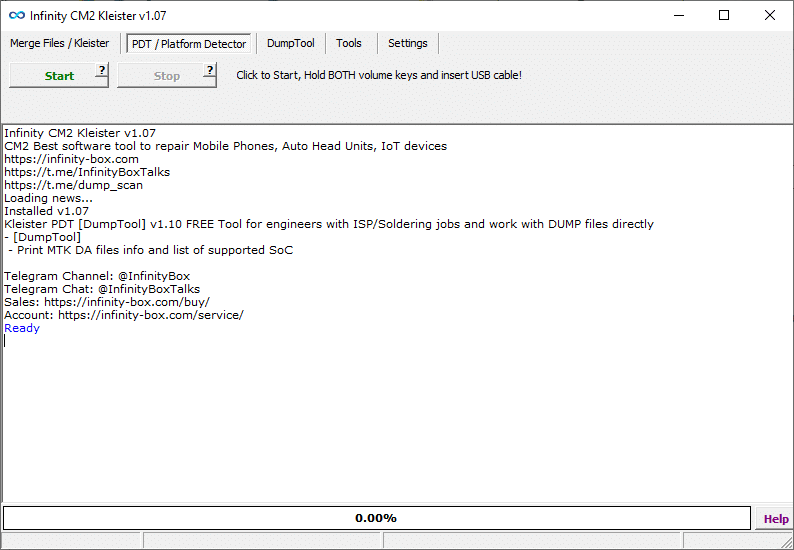Open the Tools tab
The image size is (794, 550).
click(x=349, y=44)
